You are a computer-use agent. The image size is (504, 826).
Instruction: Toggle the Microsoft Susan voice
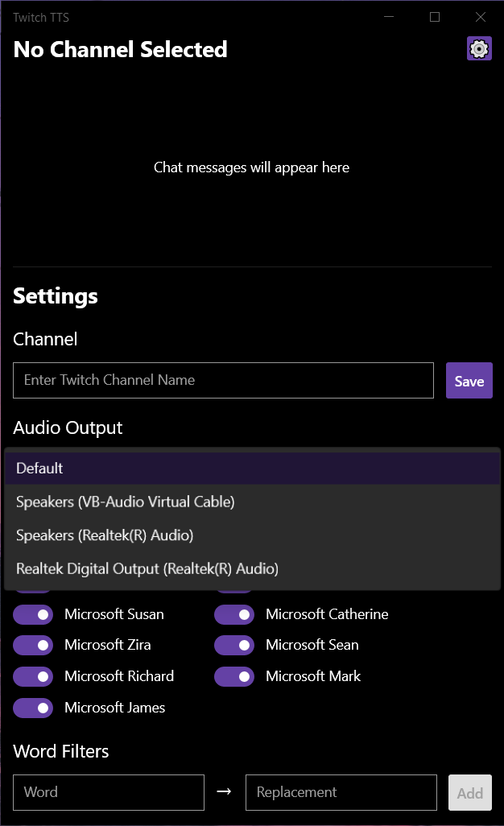(x=33, y=614)
